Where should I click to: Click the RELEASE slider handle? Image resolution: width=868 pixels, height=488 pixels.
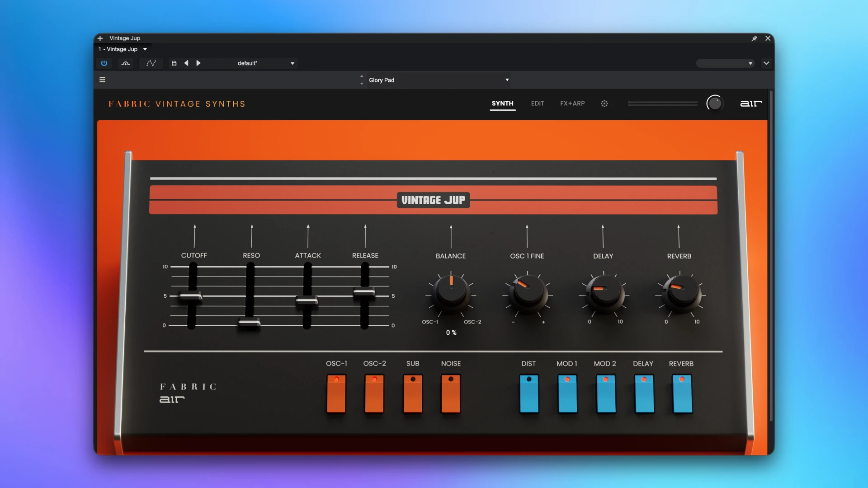click(x=364, y=292)
